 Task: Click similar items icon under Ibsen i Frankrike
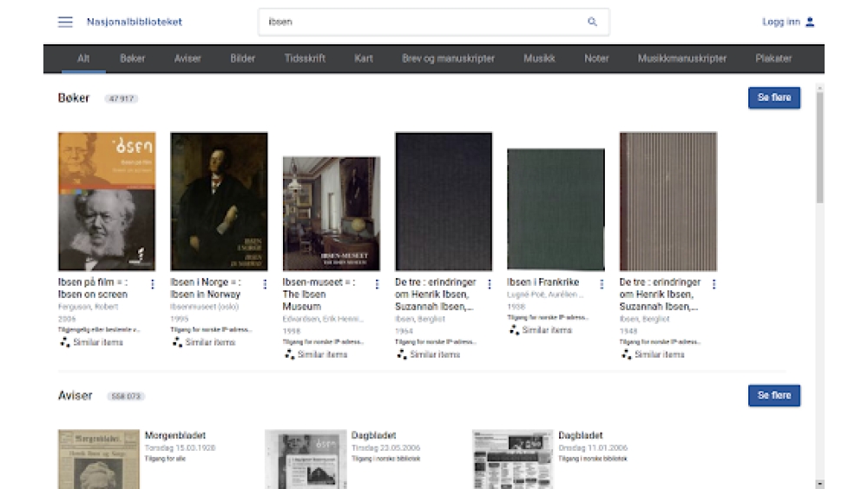point(515,330)
